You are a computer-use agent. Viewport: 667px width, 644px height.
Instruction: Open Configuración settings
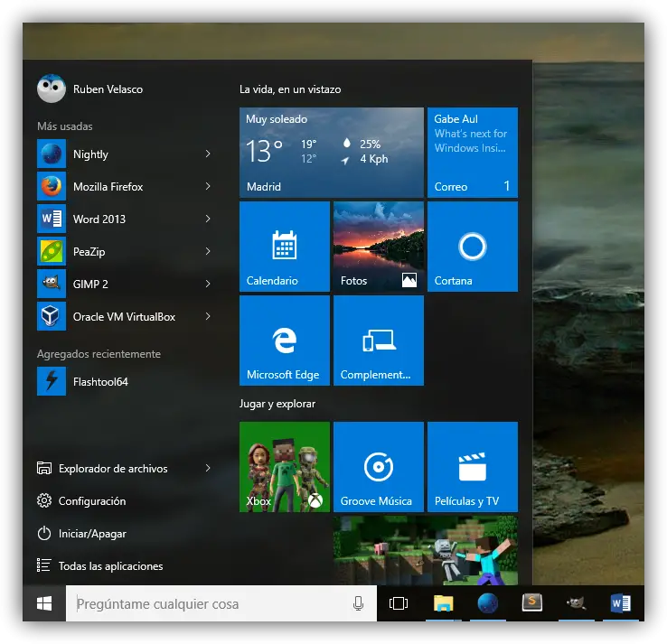91,501
